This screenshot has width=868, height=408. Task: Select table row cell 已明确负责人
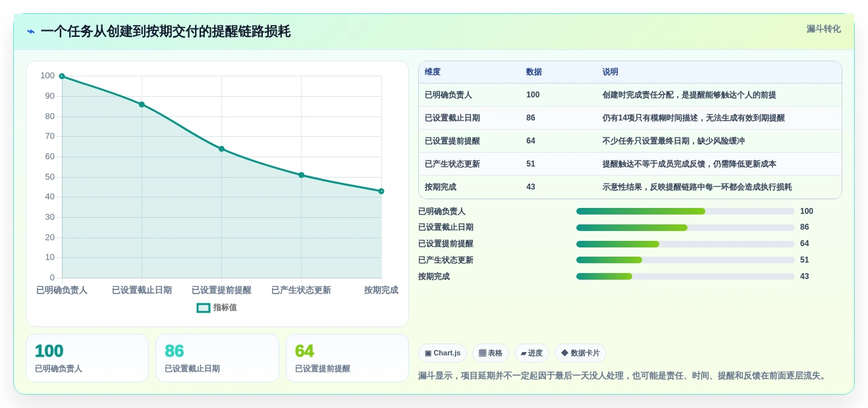pyautogui.click(x=448, y=95)
